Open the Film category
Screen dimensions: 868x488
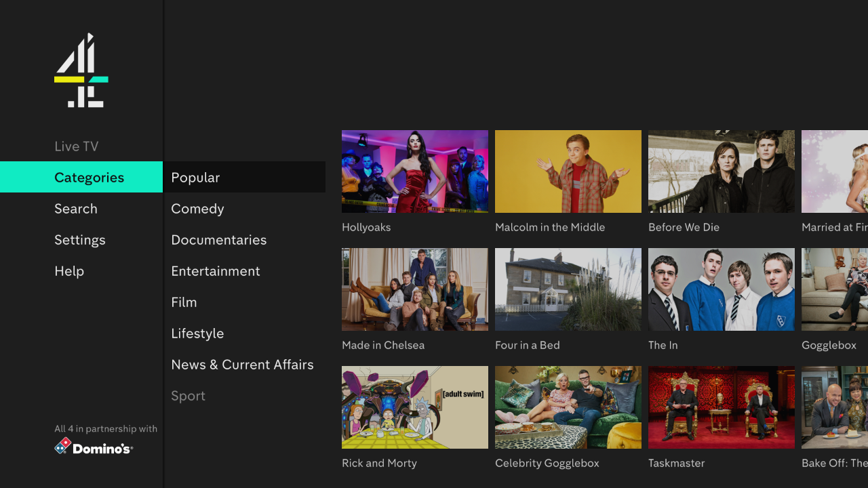[x=184, y=302]
